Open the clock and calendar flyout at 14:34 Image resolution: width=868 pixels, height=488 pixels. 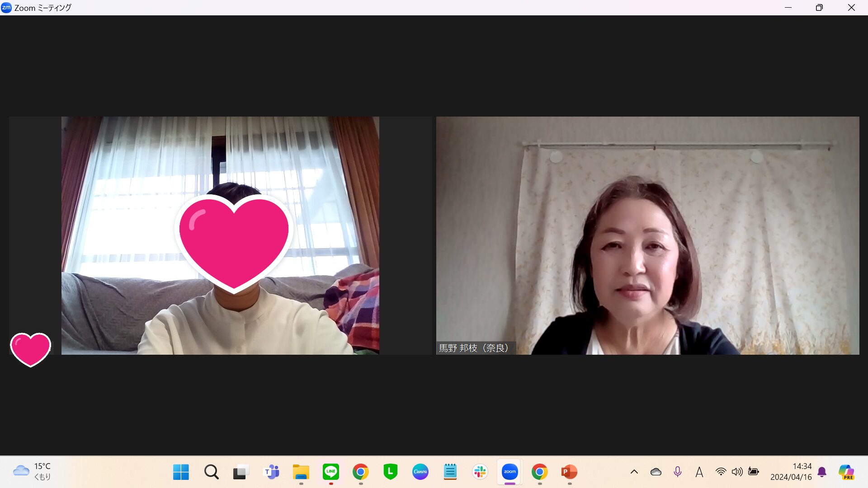[791, 472]
